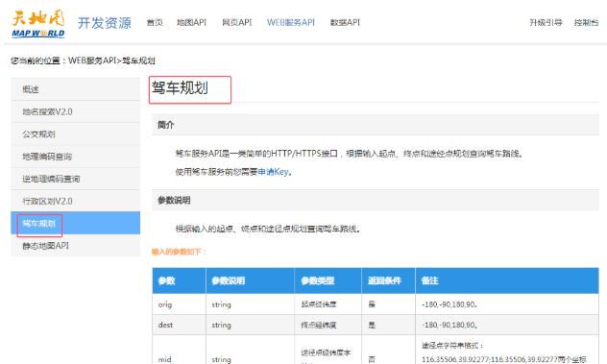Open the 首页 nav item
Viewport: 607px width, 364px height.
pos(155,22)
